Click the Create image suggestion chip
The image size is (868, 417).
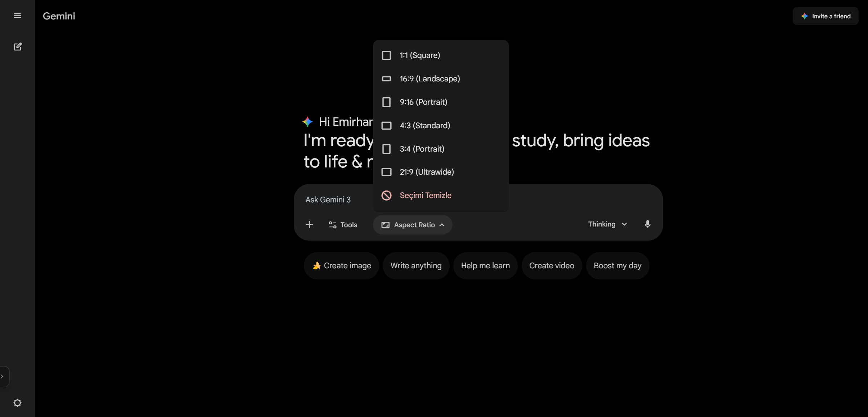pos(341,266)
